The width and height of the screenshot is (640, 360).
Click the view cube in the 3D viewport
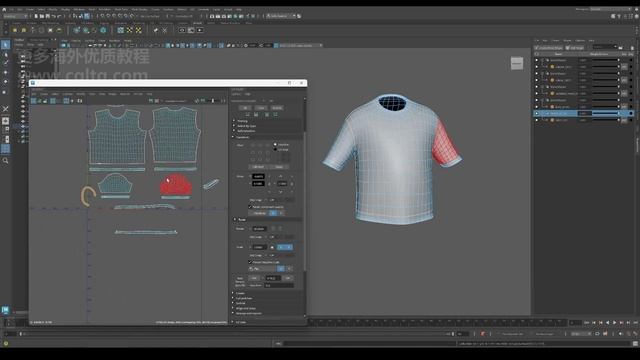pyautogui.click(x=517, y=63)
